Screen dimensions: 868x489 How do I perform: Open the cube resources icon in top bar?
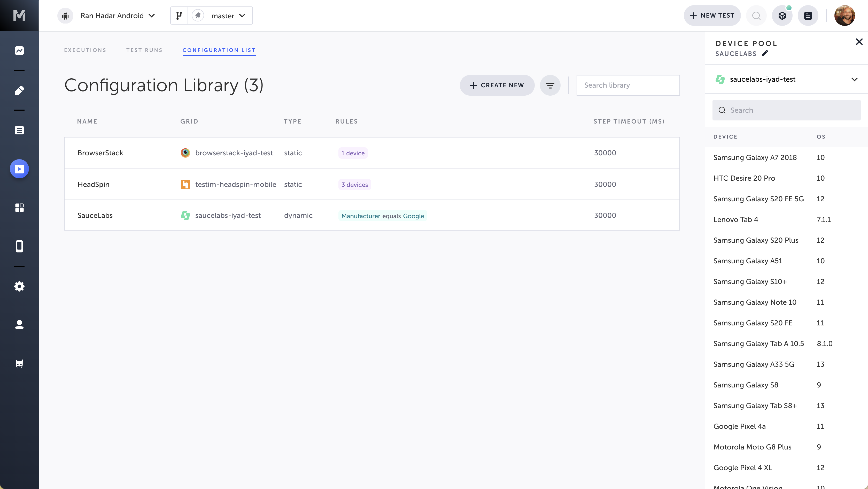tap(782, 16)
